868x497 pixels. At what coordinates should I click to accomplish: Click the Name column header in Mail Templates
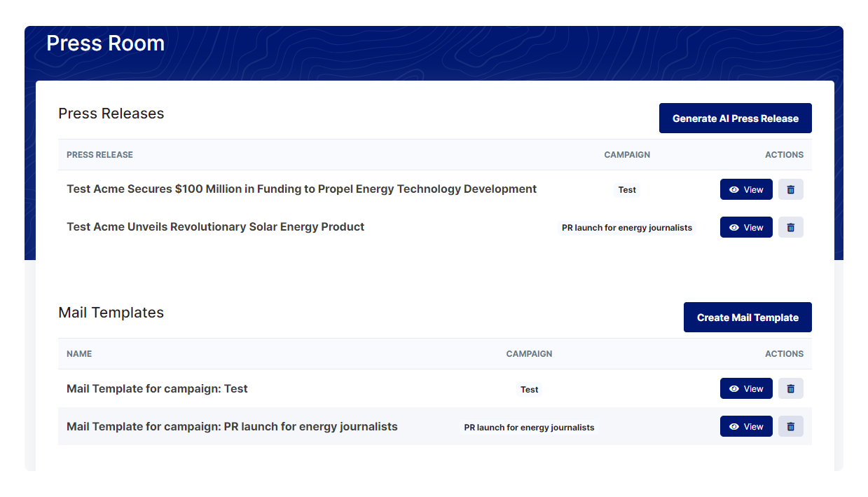(79, 354)
